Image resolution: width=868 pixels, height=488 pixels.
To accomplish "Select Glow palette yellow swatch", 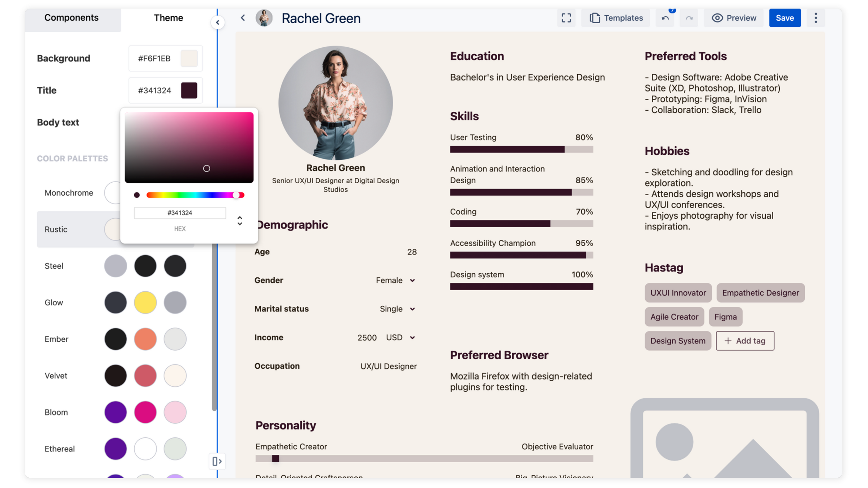I will click(145, 302).
